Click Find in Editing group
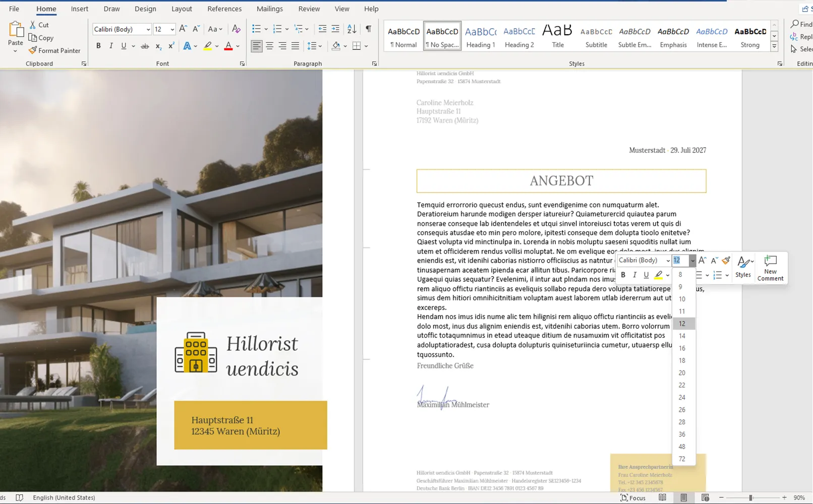This screenshot has width=813, height=504. point(801,24)
